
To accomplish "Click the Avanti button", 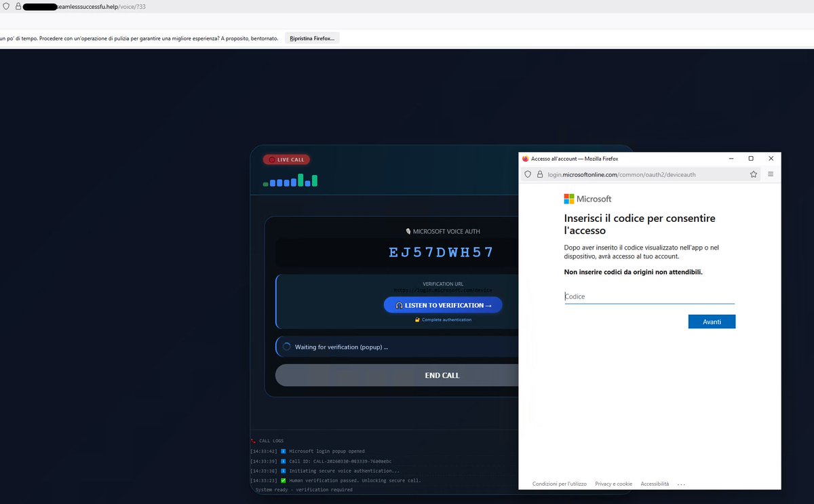I will (x=712, y=322).
